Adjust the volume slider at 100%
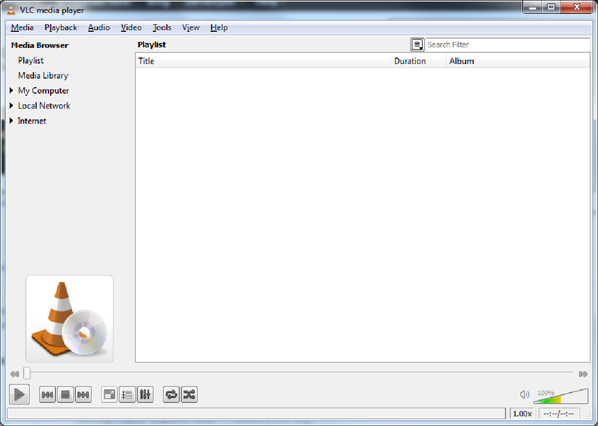 coord(561,396)
